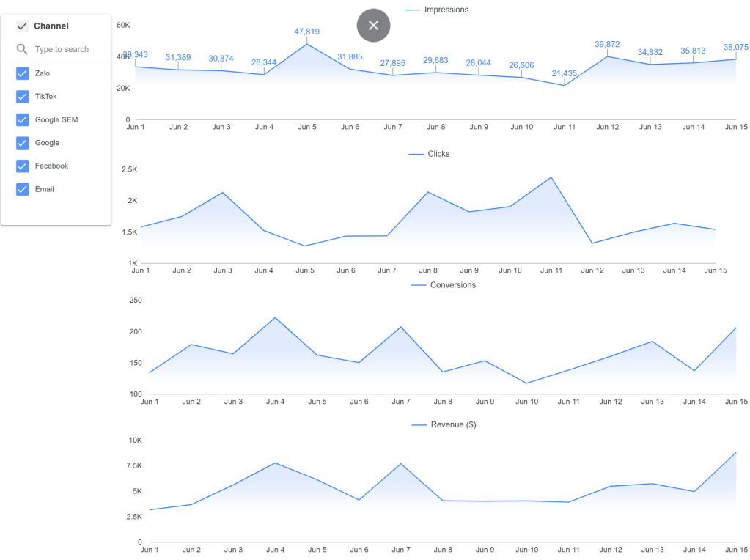Viewport: 750px width, 560px height.
Task: Close the overlay with the X button
Action: (x=373, y=26)
